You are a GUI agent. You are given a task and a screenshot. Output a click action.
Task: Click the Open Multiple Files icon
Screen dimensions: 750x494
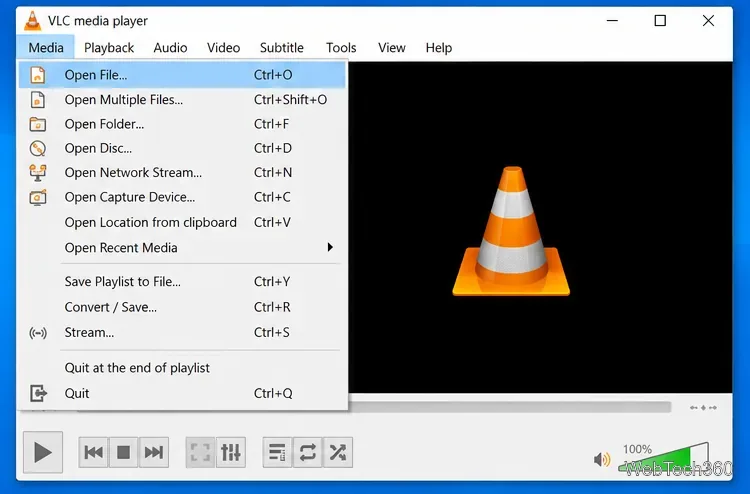click(38, 100)
